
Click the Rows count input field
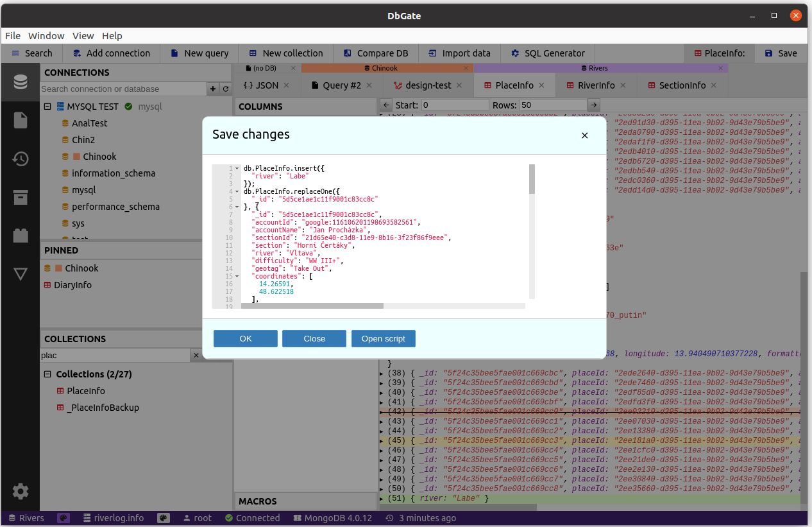point(554,105)
